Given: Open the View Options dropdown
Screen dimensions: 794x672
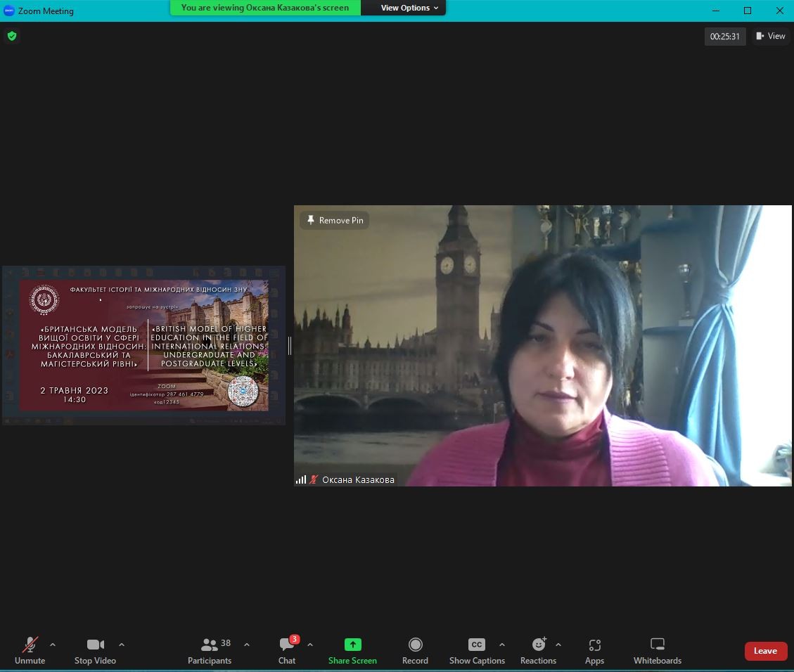Looking at the screenshot, I should coord(409,8).
